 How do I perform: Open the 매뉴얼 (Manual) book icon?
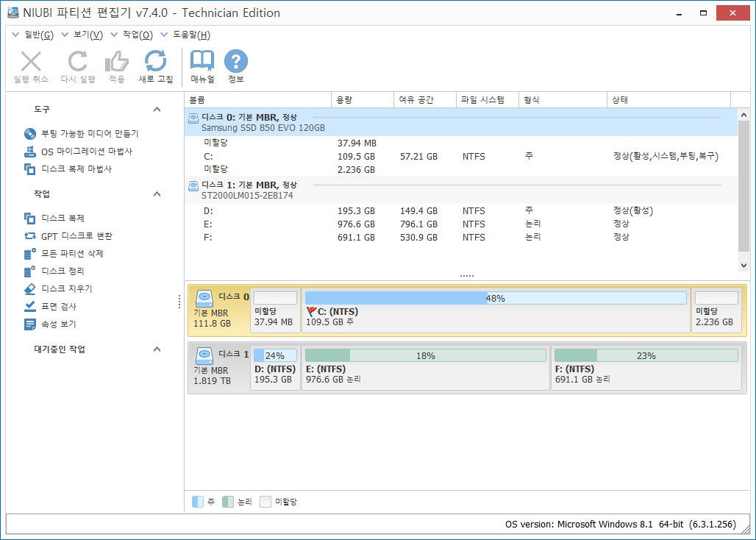(x=202, y=61)
